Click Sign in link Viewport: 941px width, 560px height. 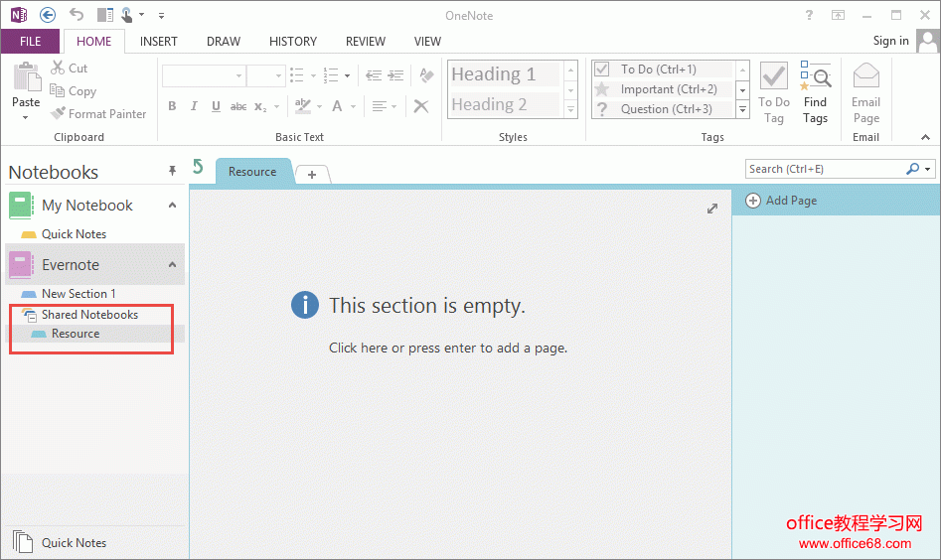click(x=890, y=41)
